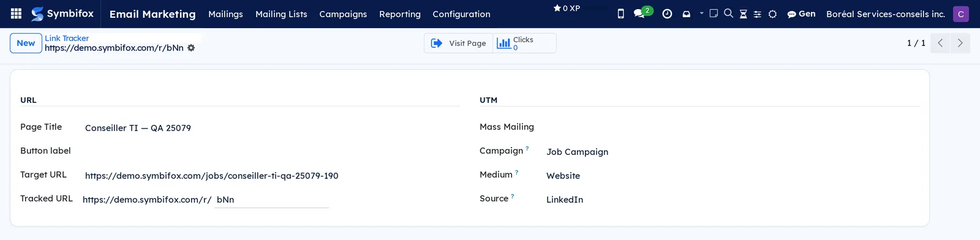
Task: Edit the Tracked URL code bNn
Action: 271,200
